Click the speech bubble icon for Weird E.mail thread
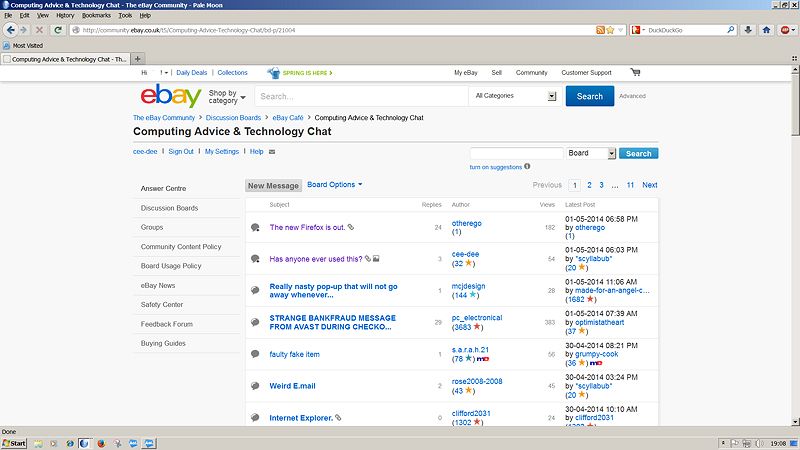 [x=255, y=386]
